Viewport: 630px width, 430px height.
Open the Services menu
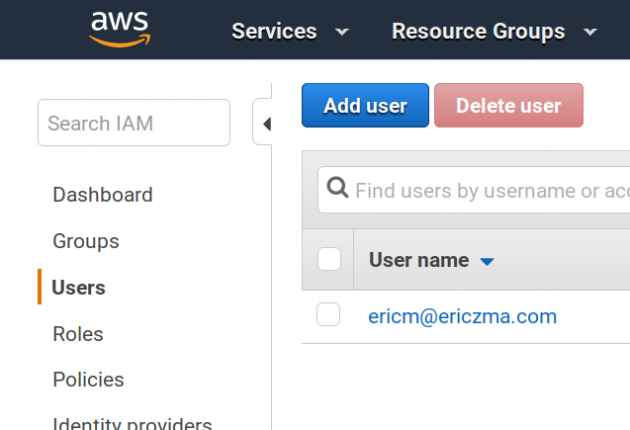tap(290, 31)
